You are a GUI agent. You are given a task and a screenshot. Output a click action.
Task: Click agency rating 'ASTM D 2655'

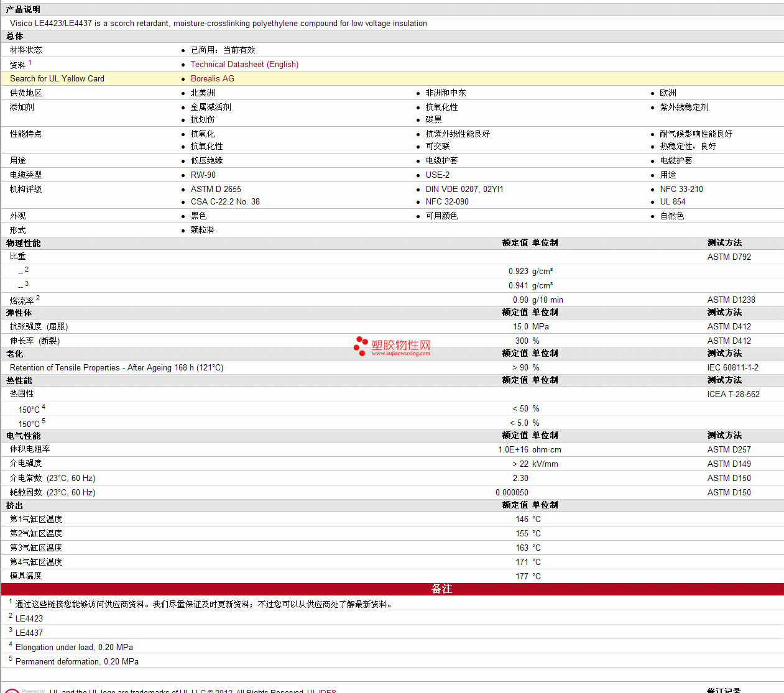[x=216, y=190]
